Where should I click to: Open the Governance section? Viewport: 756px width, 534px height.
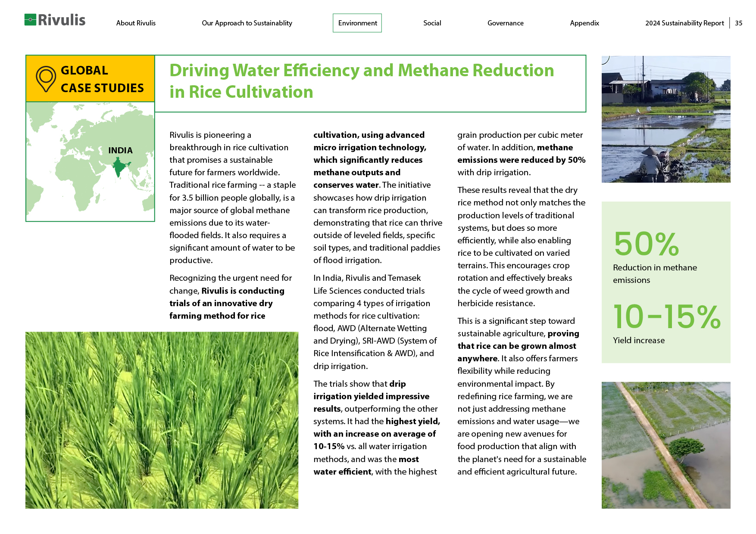click(505, 23)
